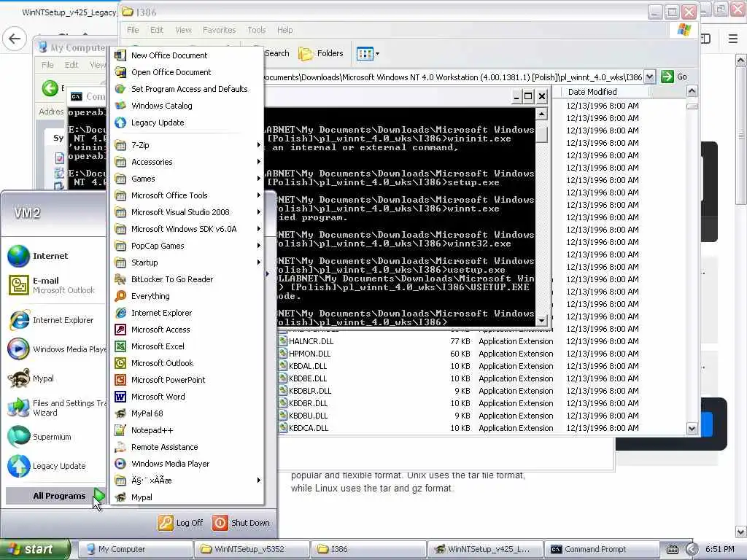
Task: Expand Microsoft Windows SDK v6.0A submenu
Action: [187, 229]
